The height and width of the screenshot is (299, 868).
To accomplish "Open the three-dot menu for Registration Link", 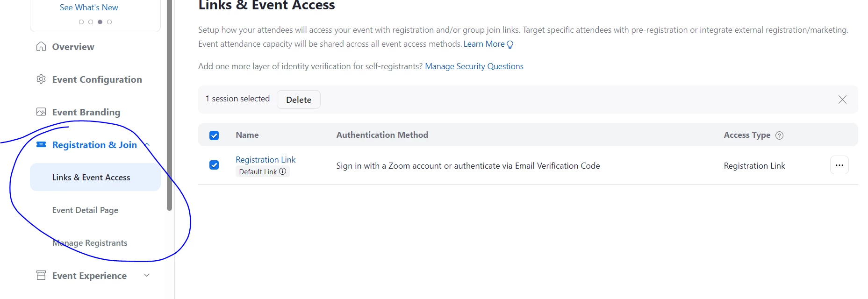I will coord(839,165).
